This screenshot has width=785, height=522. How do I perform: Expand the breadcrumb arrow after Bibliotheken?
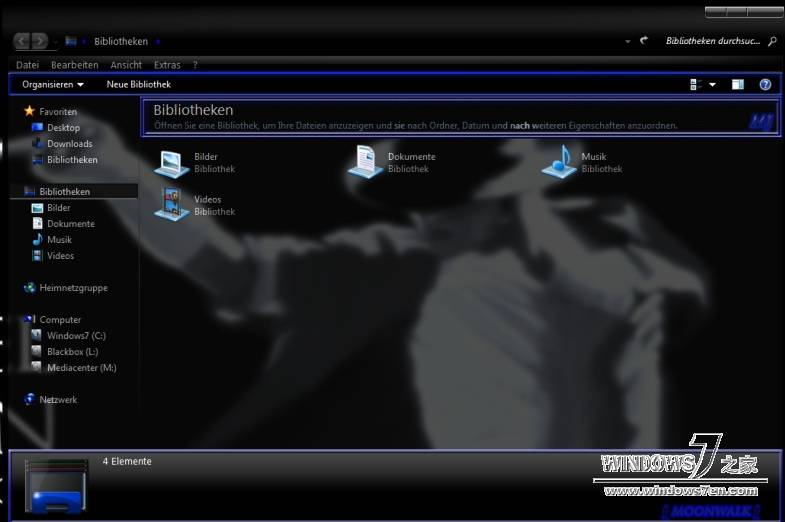coord(158,42)
